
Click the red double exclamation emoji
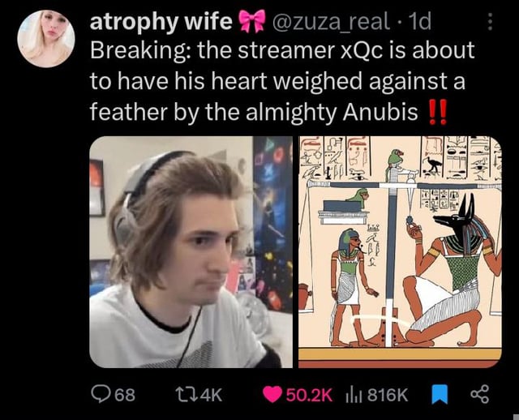click(x=438, y=112)
